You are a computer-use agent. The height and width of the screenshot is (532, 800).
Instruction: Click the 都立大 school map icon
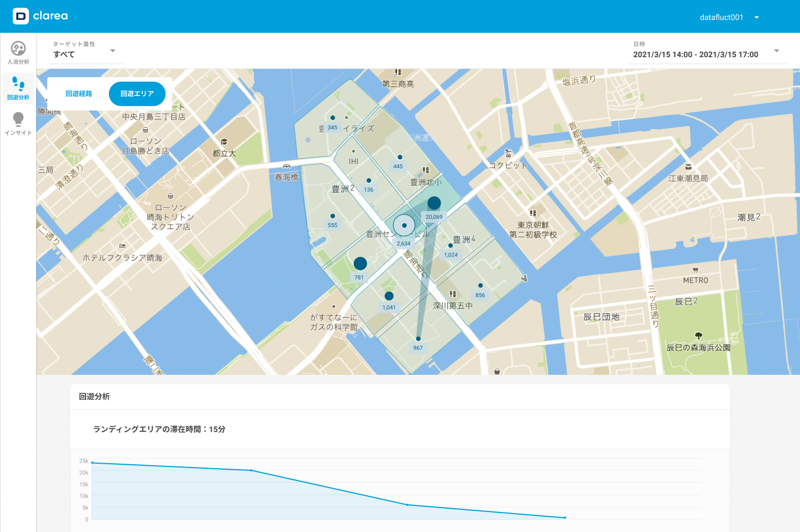224,142
